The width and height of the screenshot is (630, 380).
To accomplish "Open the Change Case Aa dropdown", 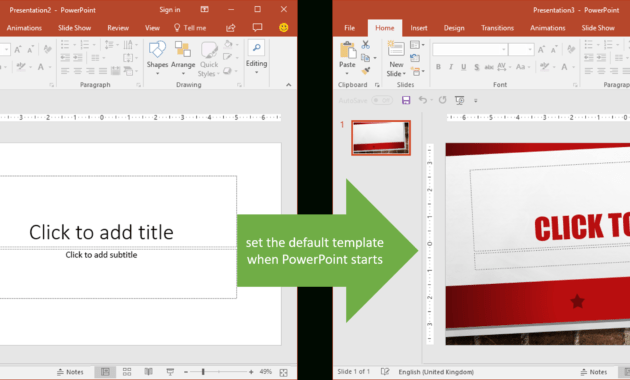I will (x=523, y=67).
